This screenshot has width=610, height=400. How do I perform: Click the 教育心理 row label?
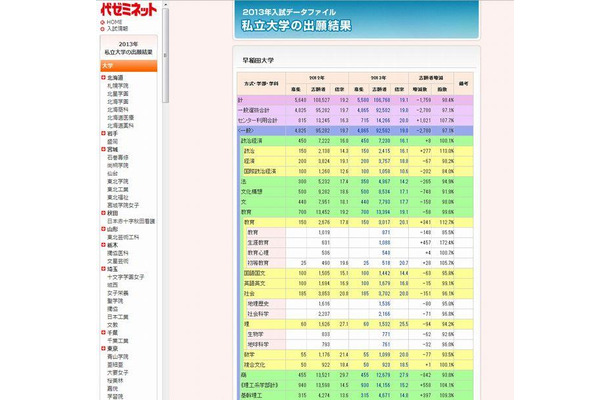click(258, 253)
